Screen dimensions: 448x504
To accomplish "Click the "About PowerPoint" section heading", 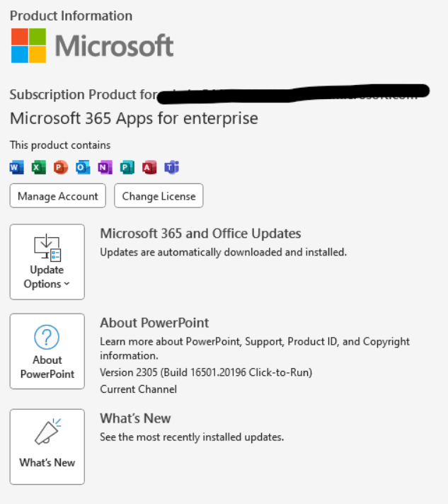I will (154, 323).
